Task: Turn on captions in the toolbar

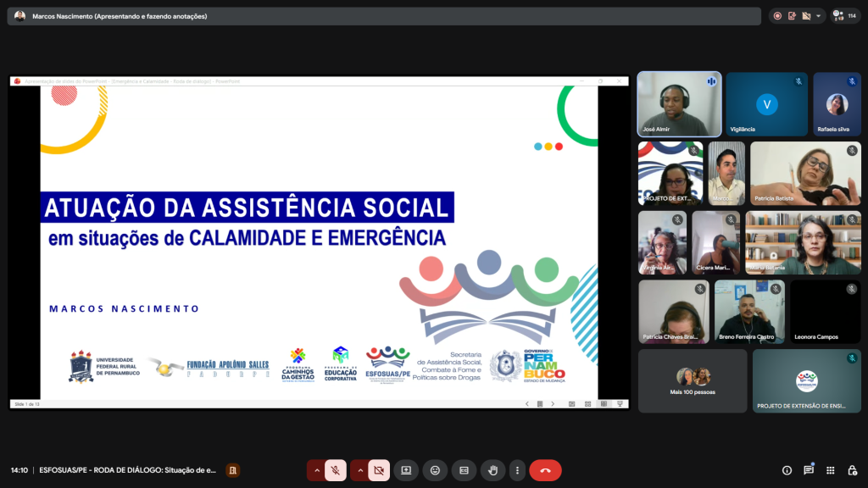Action: 464,470
